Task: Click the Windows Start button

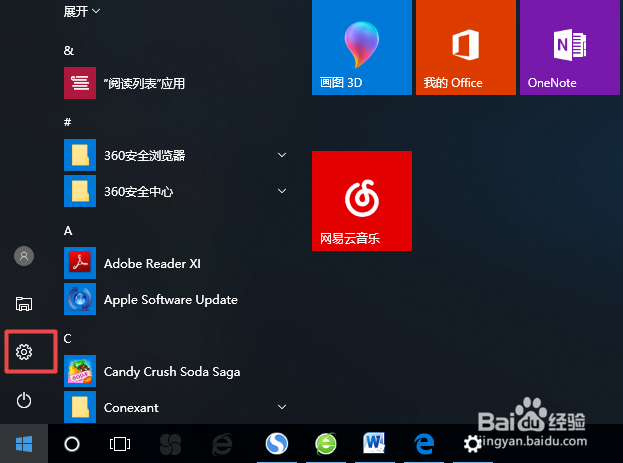Action: 24,444
